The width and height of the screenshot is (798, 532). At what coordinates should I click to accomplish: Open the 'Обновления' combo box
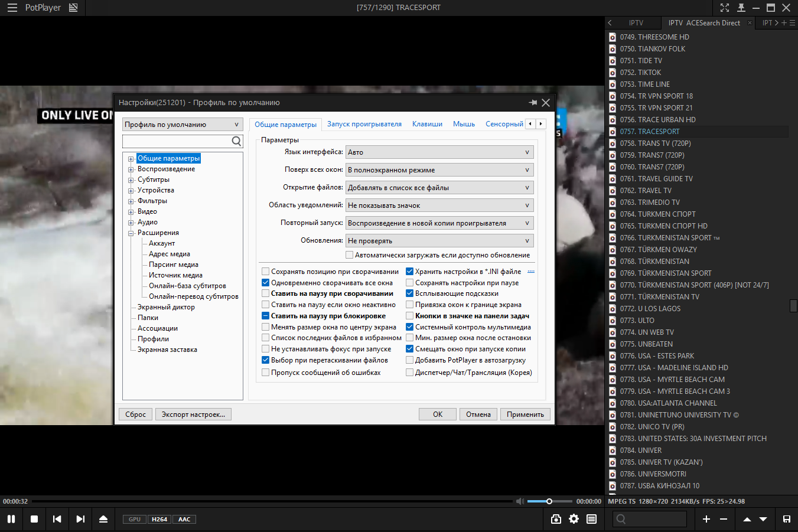(439, 241)
